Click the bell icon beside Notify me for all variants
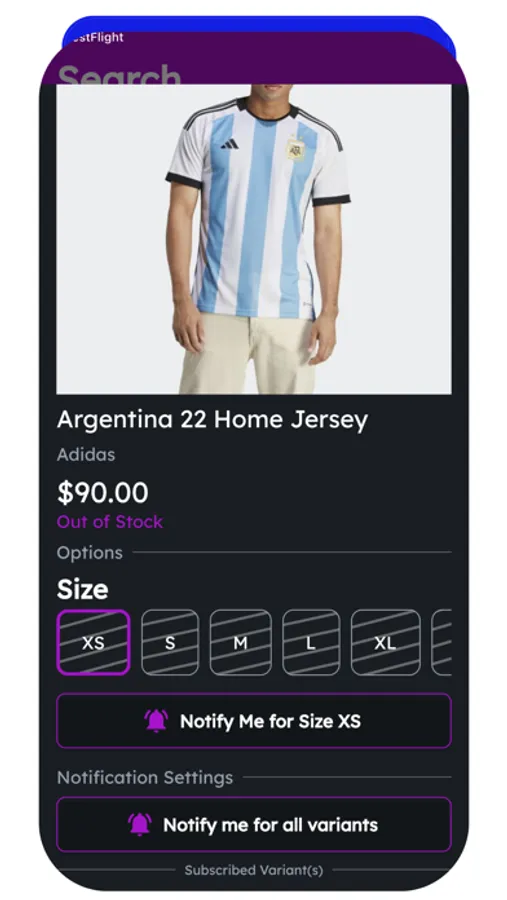Image resolution: width=507 pixels, height=900 pixels. click(140, 824)
